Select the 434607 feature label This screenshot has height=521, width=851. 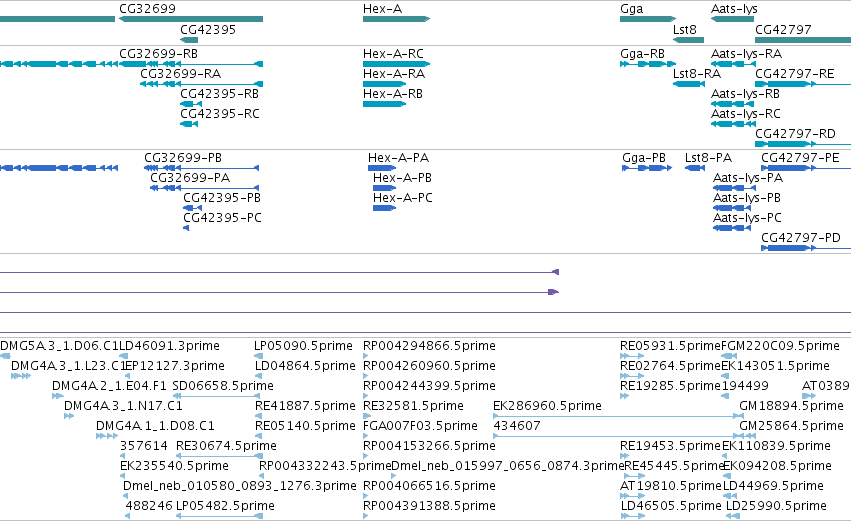(x=517, y=426)
